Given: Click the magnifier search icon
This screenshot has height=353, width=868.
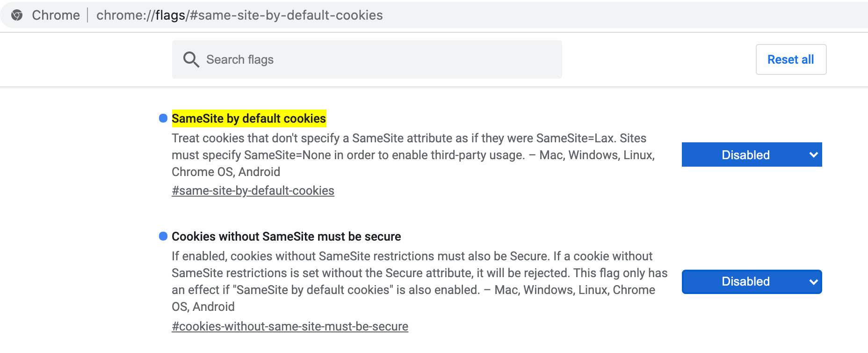Looking at the screenshot, I should [191, 59].
